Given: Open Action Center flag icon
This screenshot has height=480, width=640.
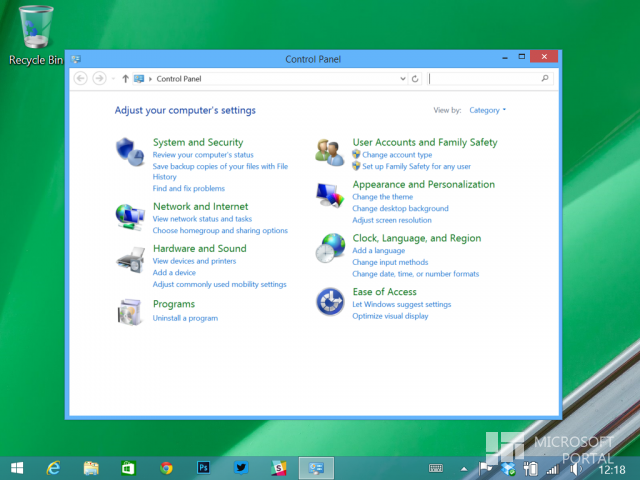Looking at the screenshot, I should pyautogui.click(x=485, y=469).
